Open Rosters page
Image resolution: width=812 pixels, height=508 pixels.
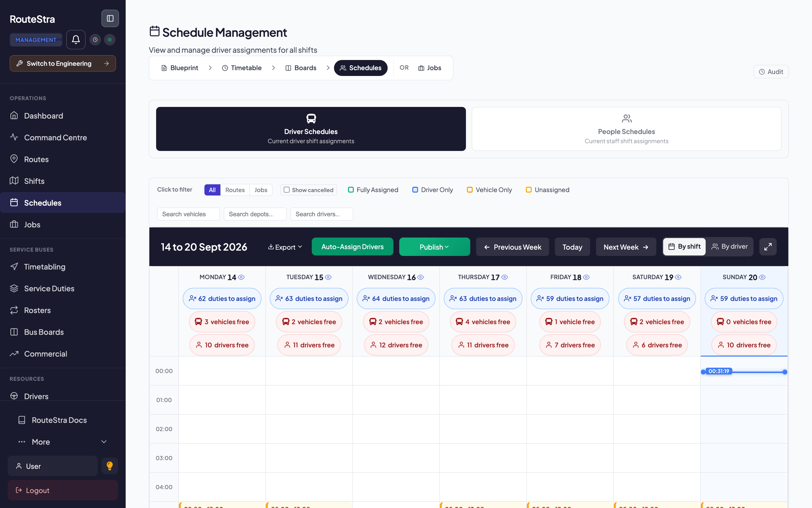[x=63, y=310]
